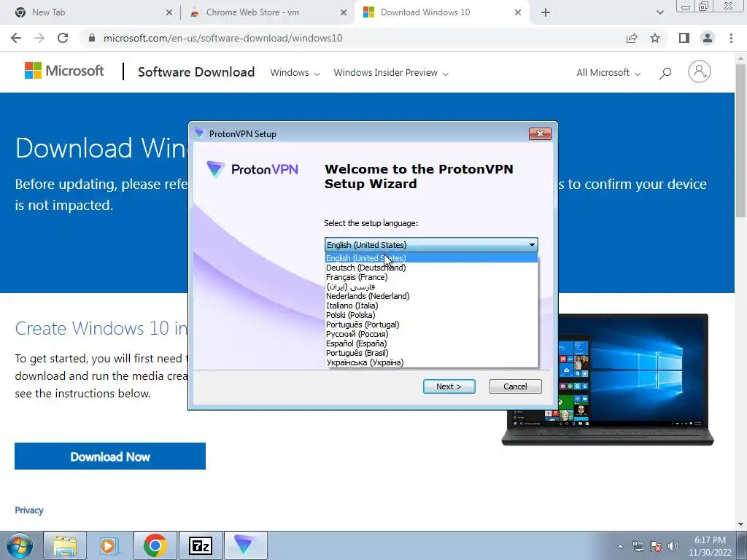Image resolution: width=747 pixels, height=560 pixels.
Task: Open Windows Explorer from the taskbar
Action: pyautogui.click(x=65, y=545)
